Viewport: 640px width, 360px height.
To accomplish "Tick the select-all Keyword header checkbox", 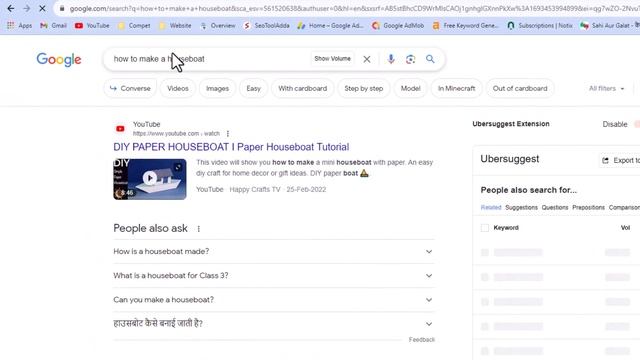I will click(x=484, y=228).
